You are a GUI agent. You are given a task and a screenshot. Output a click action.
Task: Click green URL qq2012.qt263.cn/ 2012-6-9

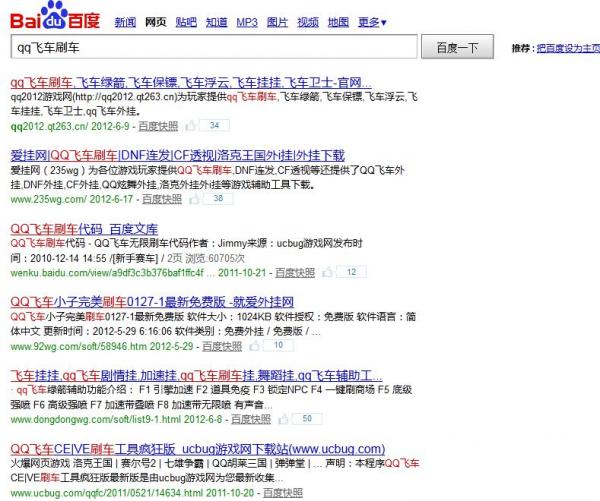pos(70,126)
